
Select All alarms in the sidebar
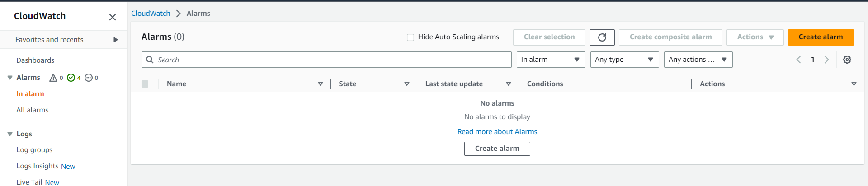click(x=33, y=110)
